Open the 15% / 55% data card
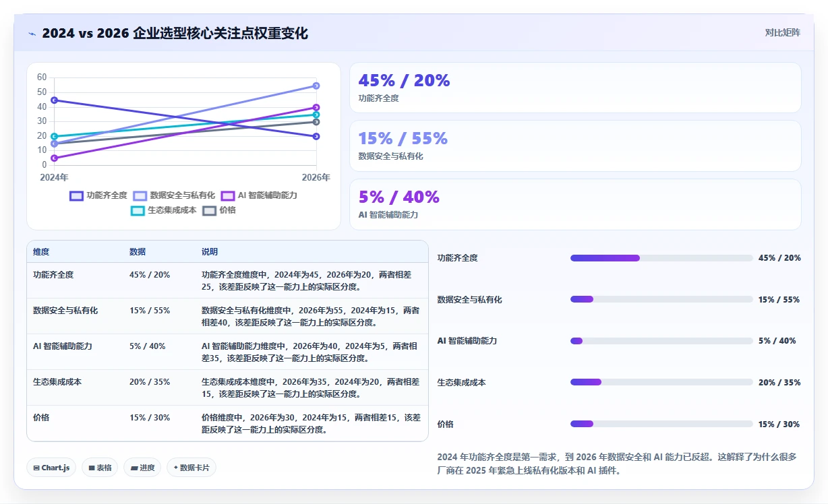This screenshot has width=828, height=504. pyautogui.click(x=575, y=146)
